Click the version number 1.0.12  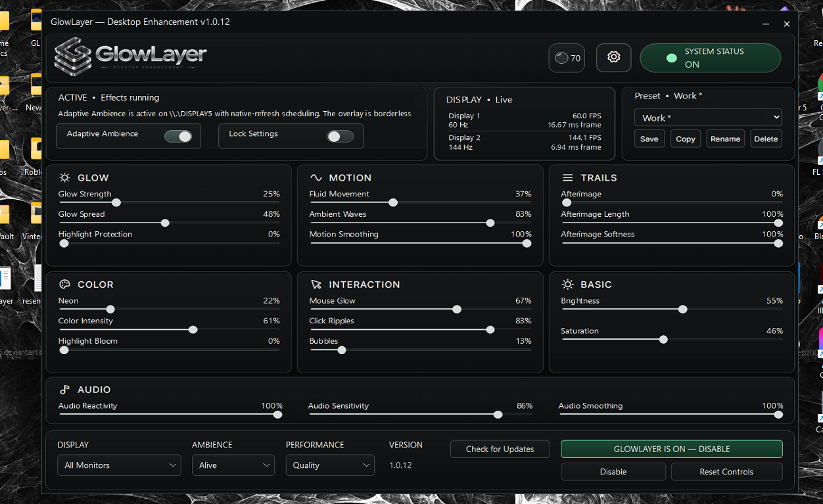400,465
